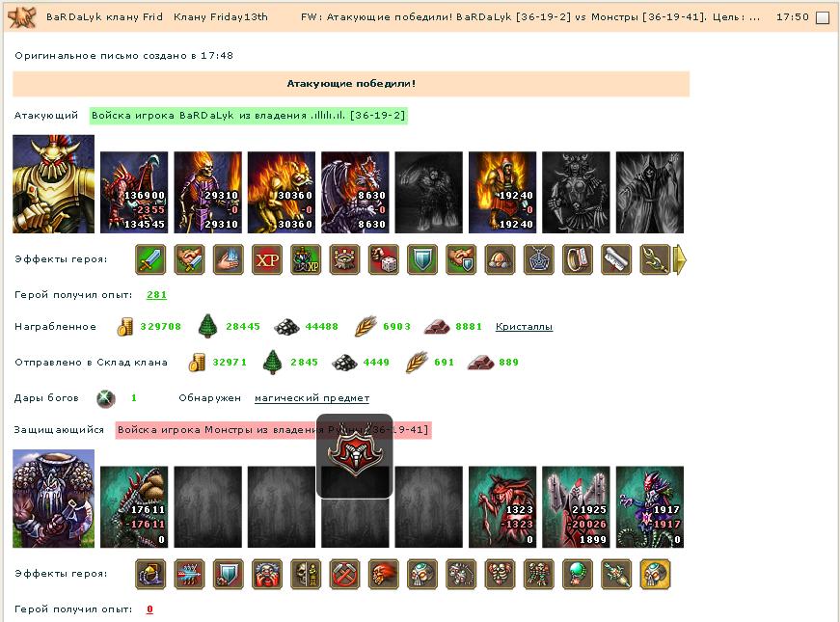Select the green orb defender effect icon
The image size is (840, 622).
tap(578, 575)
